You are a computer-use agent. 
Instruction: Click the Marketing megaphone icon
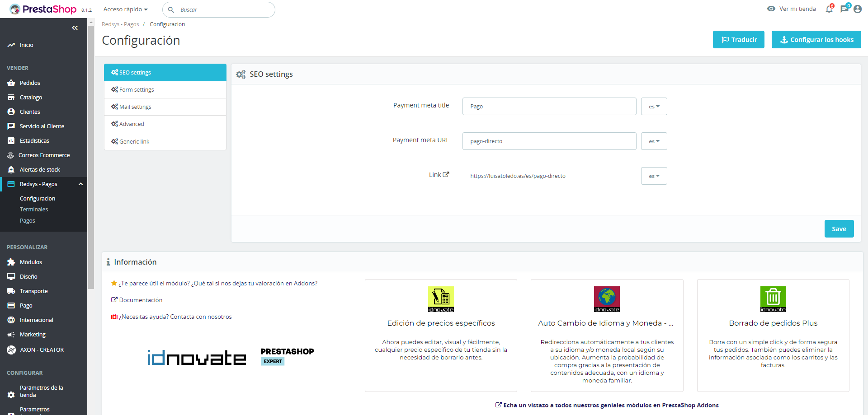click(x=11, y=335)
